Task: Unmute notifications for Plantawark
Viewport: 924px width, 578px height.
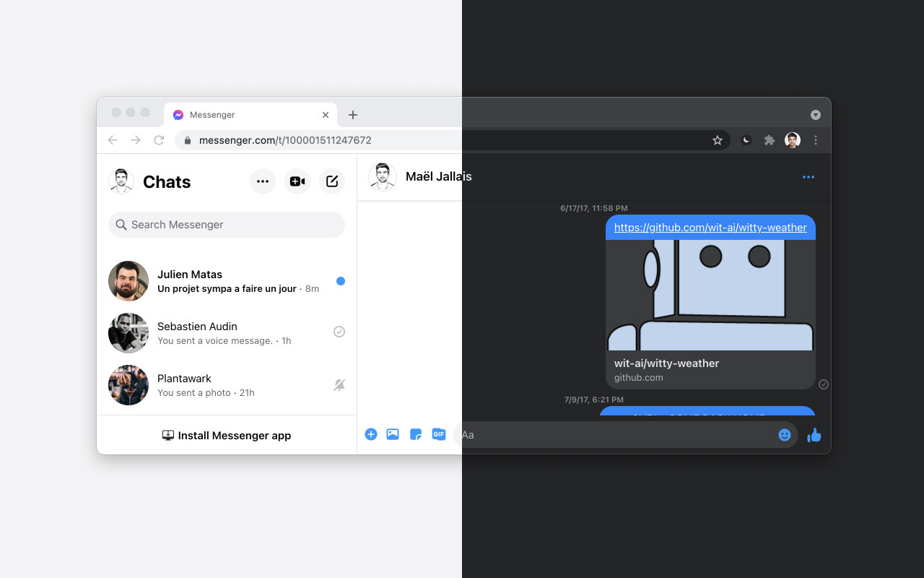Action: tap(339, 385)
